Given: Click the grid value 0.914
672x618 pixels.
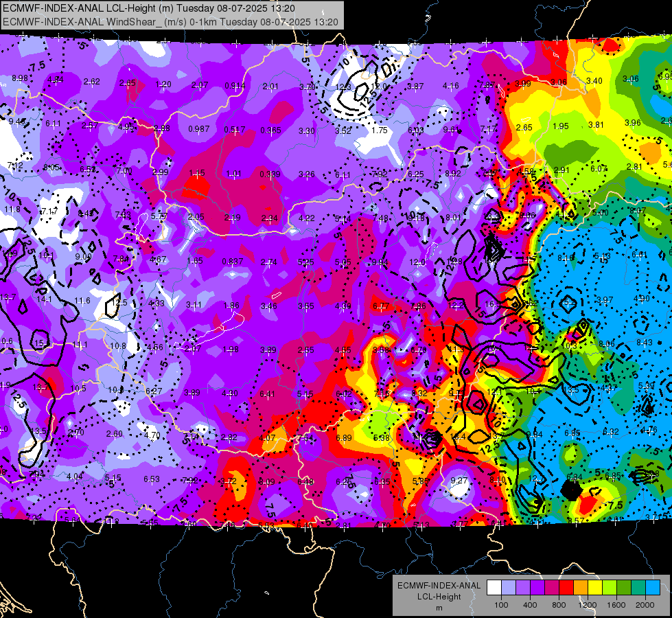Looking at the screenshot, I should click(235, 86).
